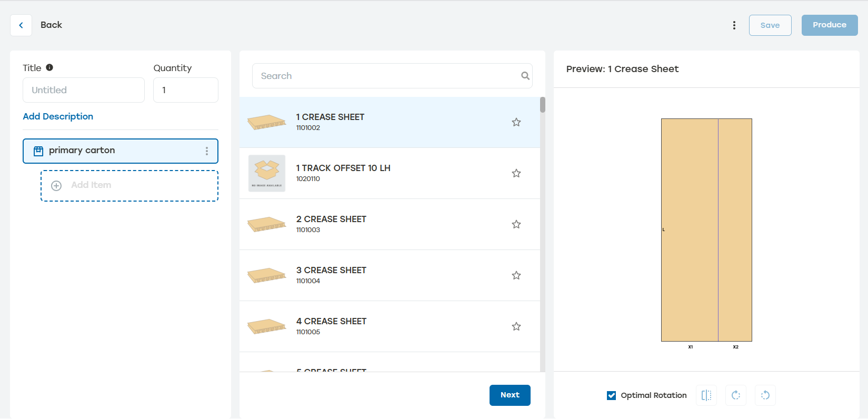Click the search magnifier icon

click(x=525, y=76)
